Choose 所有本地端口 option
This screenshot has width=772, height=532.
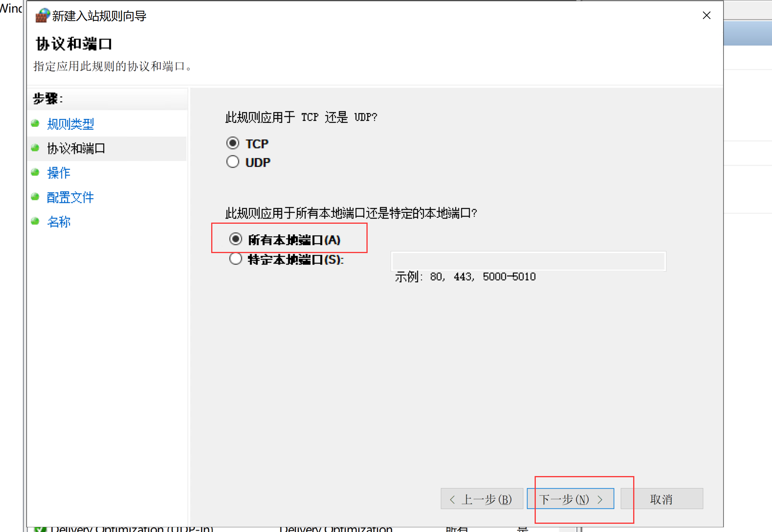pyautogui.click(x=236, y=239)
